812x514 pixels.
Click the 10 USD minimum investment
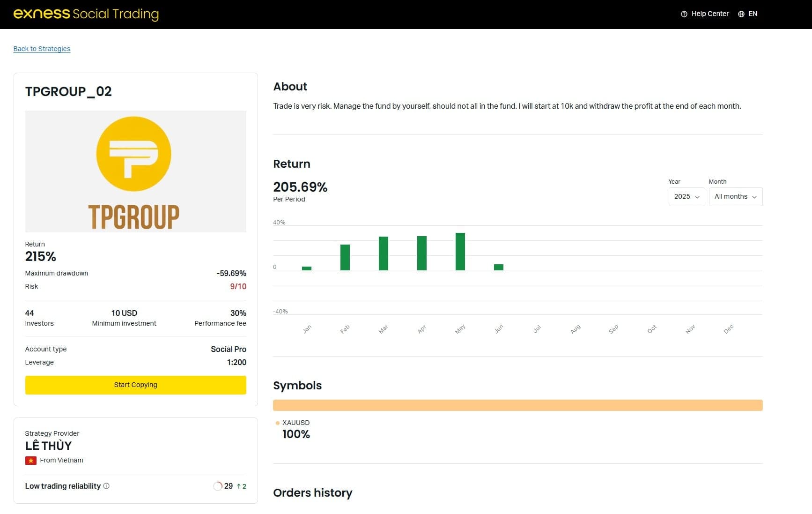click(x=124, y=313)
